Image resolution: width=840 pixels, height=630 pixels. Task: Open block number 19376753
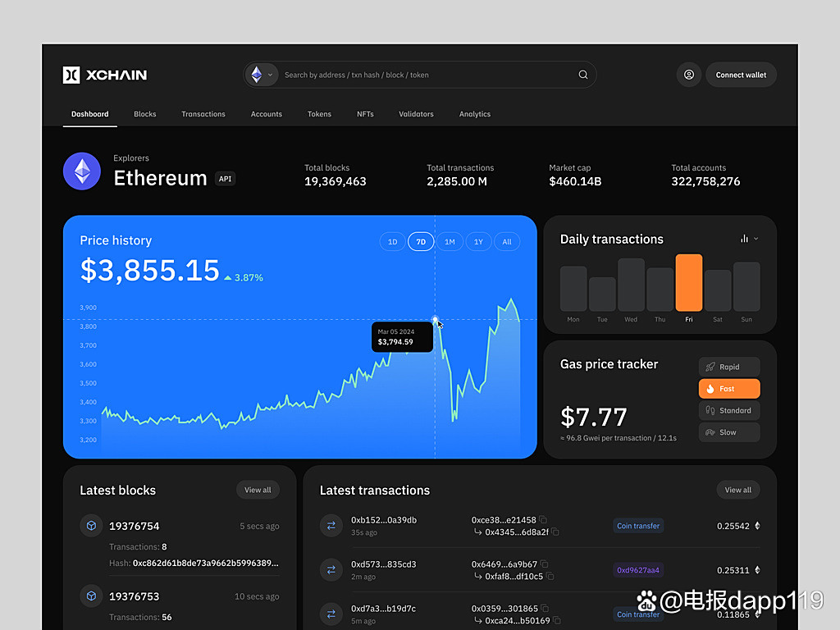pos(135,596)
